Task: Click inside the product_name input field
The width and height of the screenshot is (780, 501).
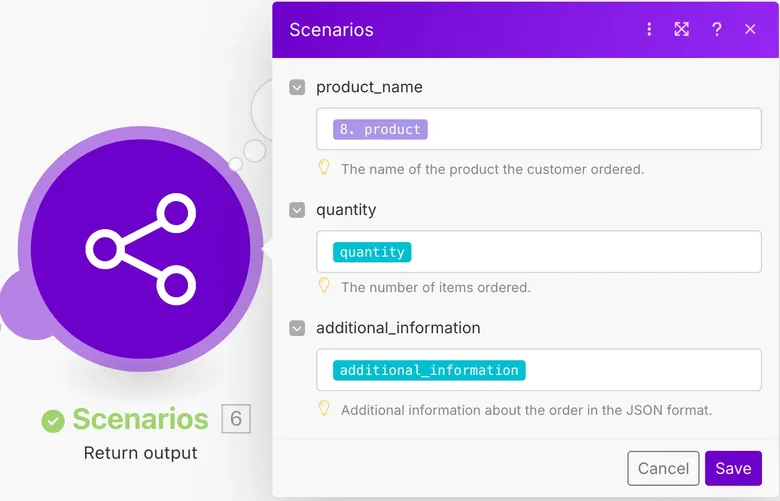Action: click(x=539, y=129)
